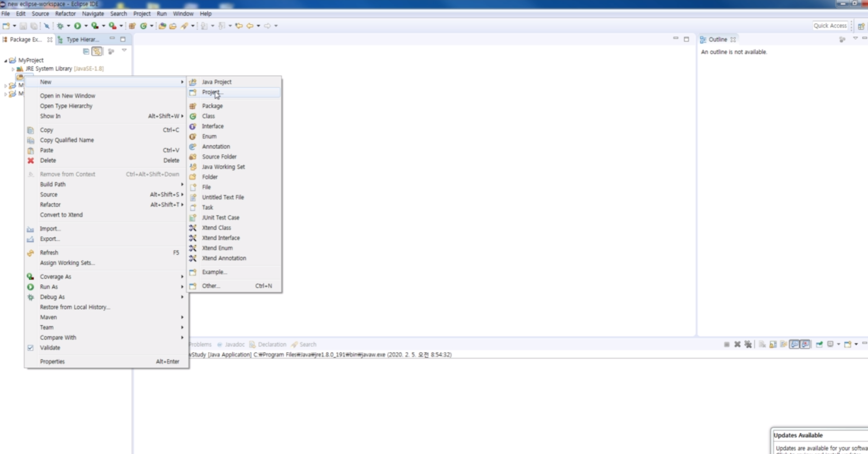Close the Package Explorer tab
The height and width of the screenshot is (454, 868).
(50, 40)
